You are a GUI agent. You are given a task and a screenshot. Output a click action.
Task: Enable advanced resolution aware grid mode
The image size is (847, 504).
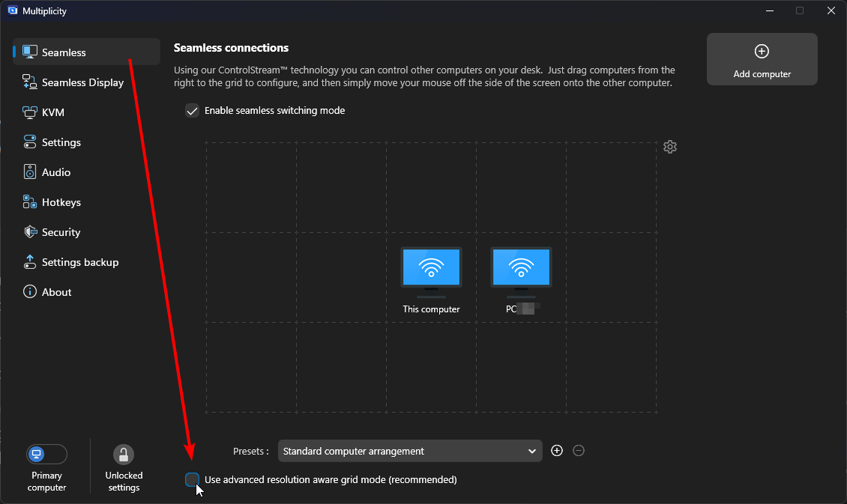[193, 480]
